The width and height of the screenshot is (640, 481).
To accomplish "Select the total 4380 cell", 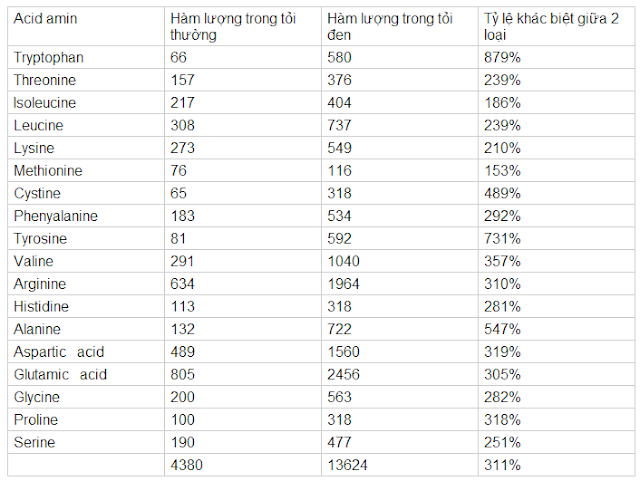I will 187,465.
